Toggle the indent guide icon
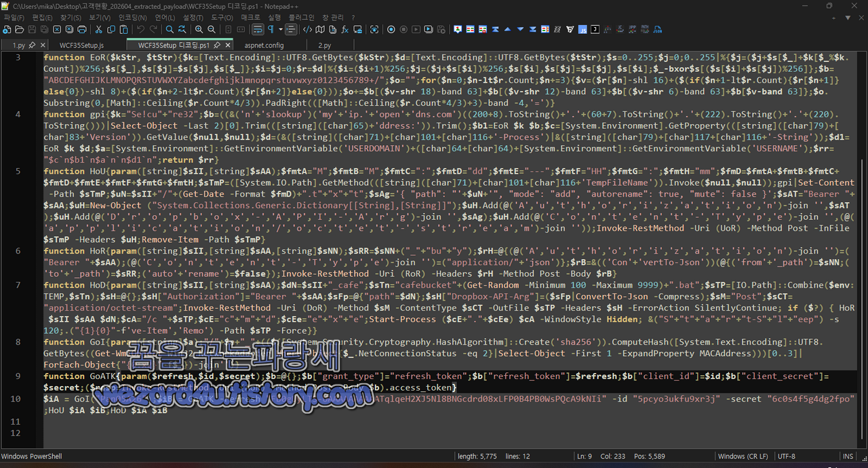 (x=291, y=29)
